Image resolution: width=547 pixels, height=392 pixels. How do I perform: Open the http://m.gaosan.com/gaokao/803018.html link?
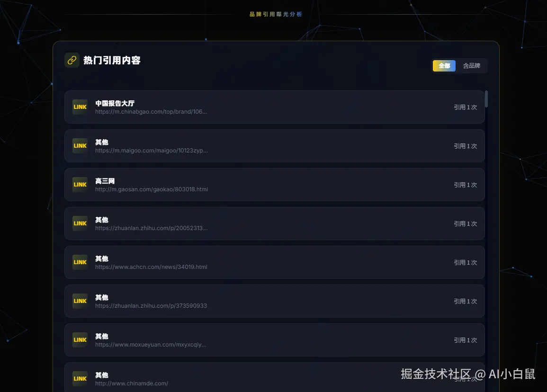152,189
